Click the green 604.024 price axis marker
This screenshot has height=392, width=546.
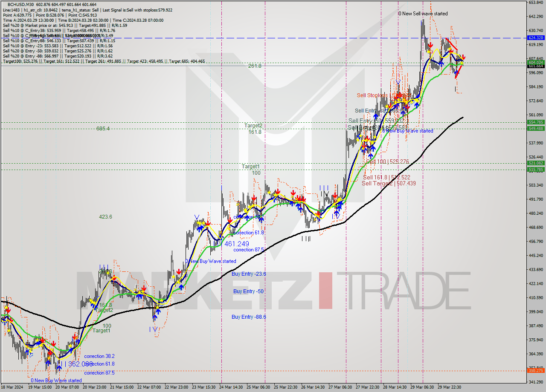(536, 62)
